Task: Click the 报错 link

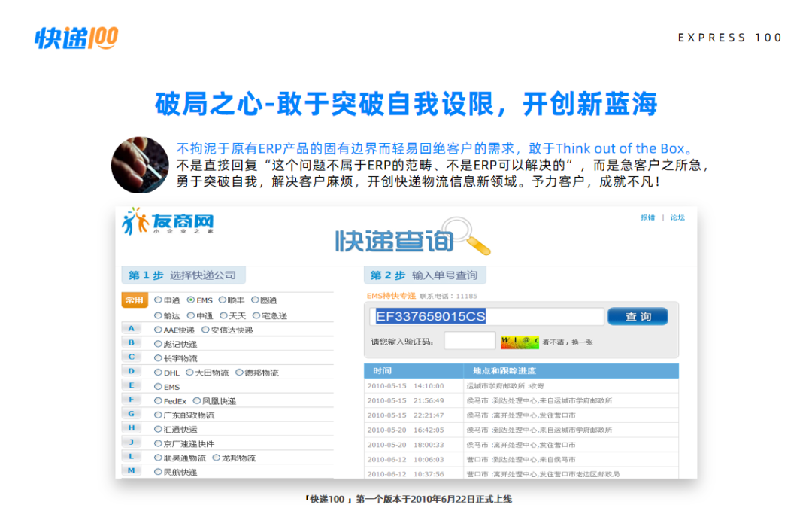Action: (647, 217)
